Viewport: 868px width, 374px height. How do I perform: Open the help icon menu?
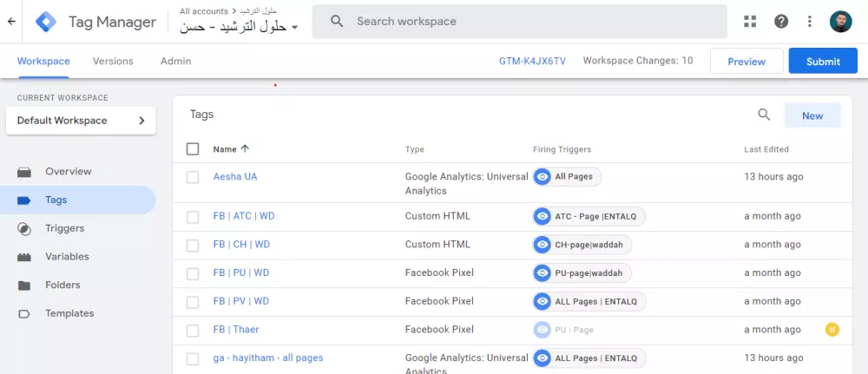(x=781, y=22)
